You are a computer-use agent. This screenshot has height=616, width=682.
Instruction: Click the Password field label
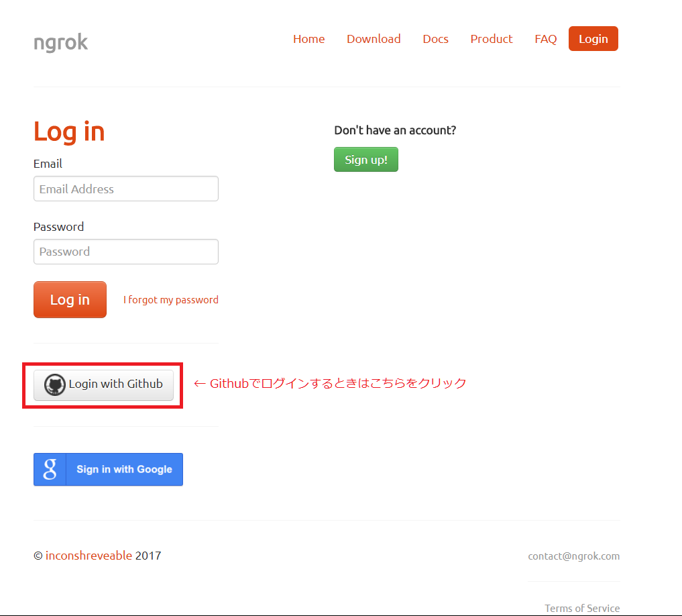[x=59, y=227]
